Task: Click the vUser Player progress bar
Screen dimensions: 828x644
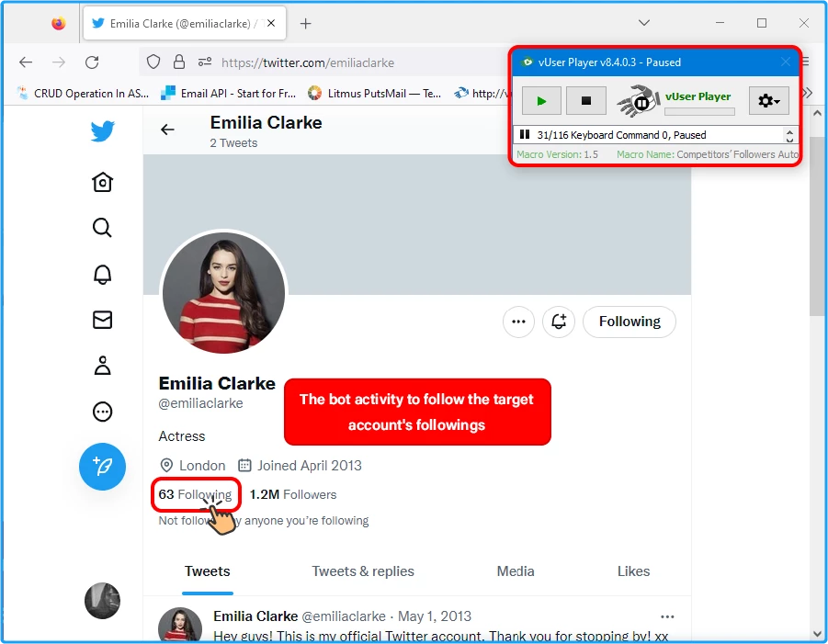Action: coord(699,111)
